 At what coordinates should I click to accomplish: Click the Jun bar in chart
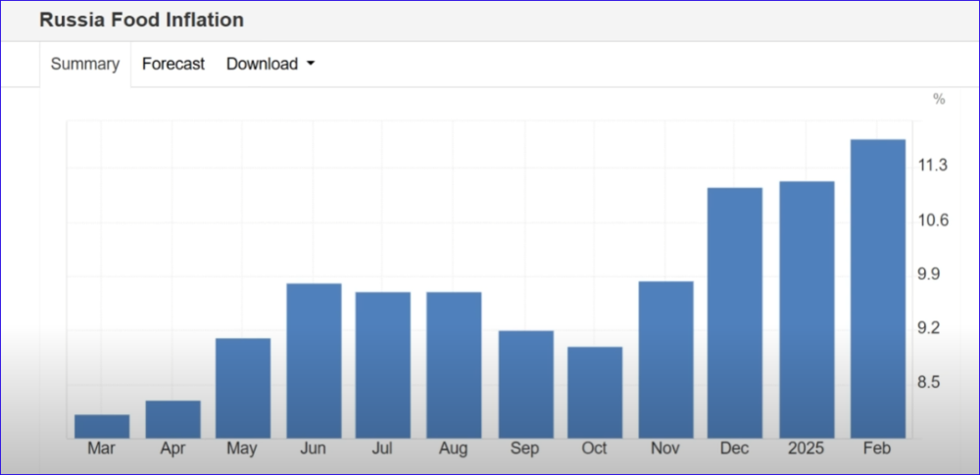tap(314, 360)
